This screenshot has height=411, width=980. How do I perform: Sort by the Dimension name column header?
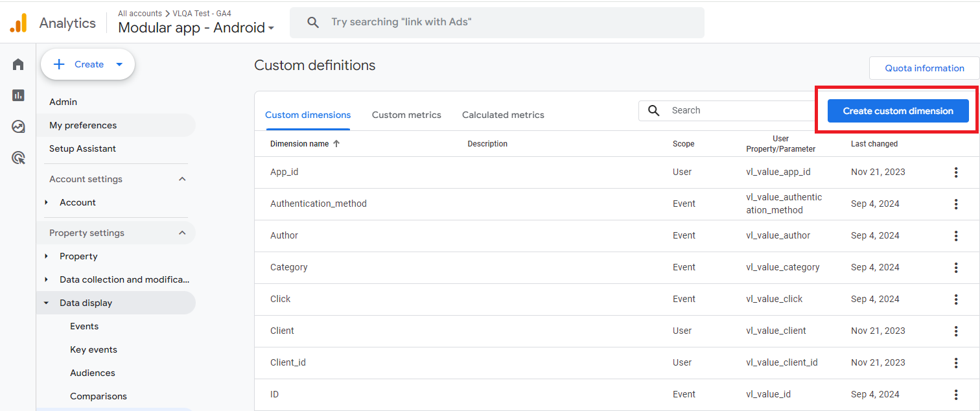point(299,144)
